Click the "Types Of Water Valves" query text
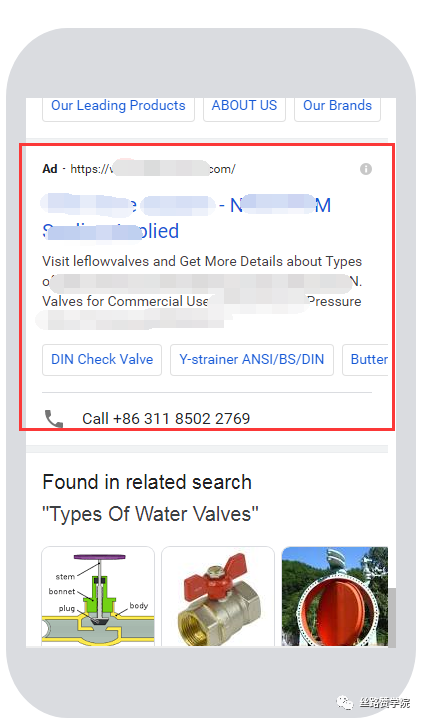Screen dimensions: 423x722 click(150, 514)
